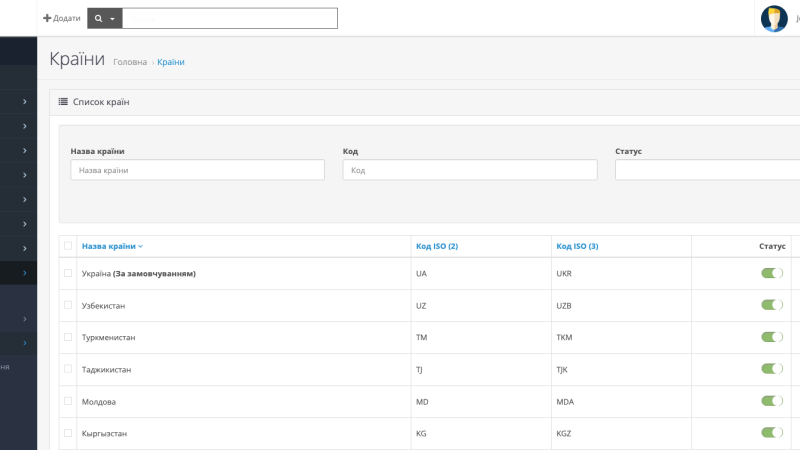
Task: Go to Головна breadcrumb link
Action: point(130,62)
